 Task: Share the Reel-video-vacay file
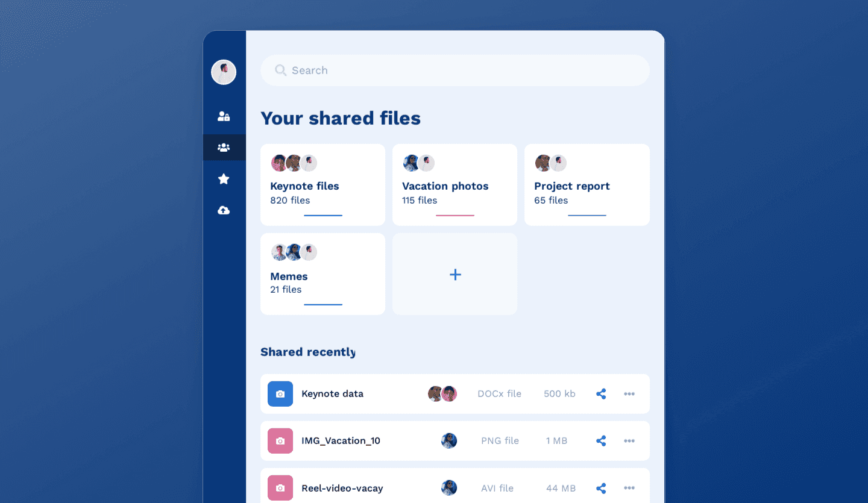(601, 488)
